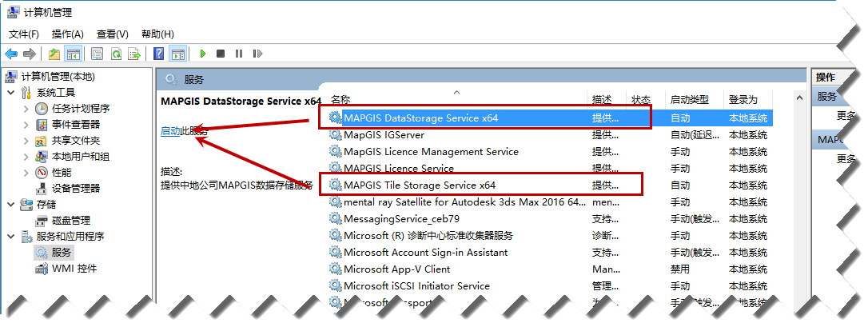Select 事件查看器 in the tree

click(x=76, y=125)
